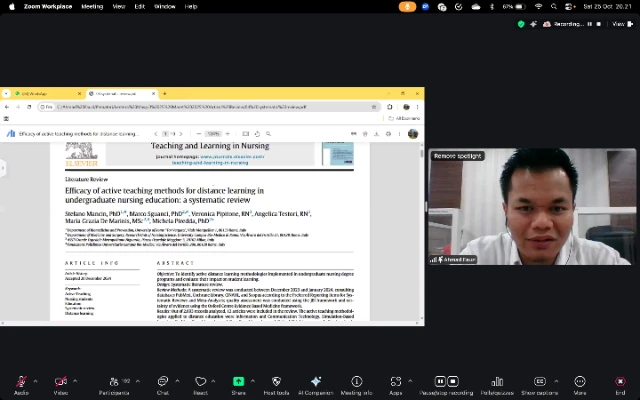The height and width of the screenshot is (400, 640).
Task: Open Meeting info
Action: pos(356,382)
